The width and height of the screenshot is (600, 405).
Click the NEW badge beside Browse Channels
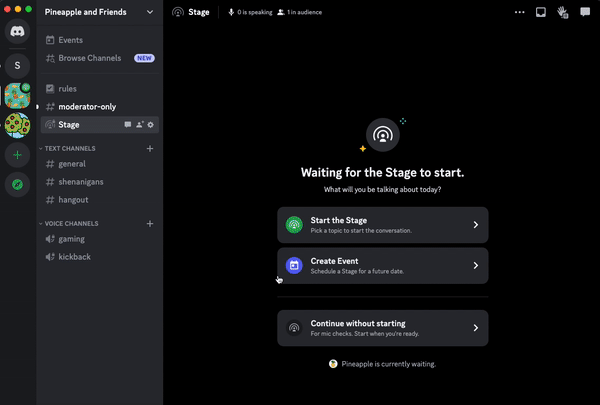[144, 58]
